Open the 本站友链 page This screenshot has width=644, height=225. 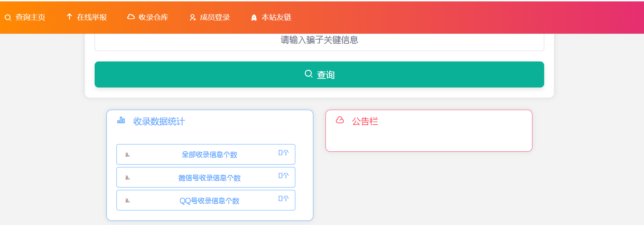pos(276,17)
